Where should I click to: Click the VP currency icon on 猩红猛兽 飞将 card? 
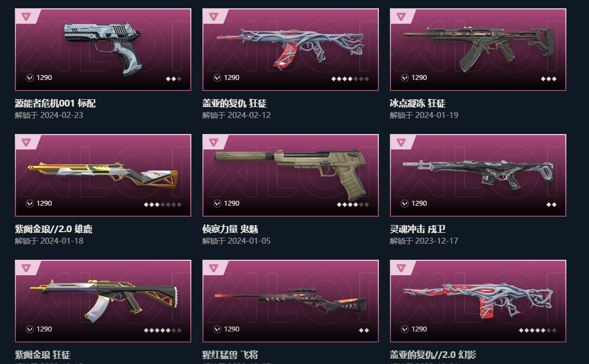217,329
